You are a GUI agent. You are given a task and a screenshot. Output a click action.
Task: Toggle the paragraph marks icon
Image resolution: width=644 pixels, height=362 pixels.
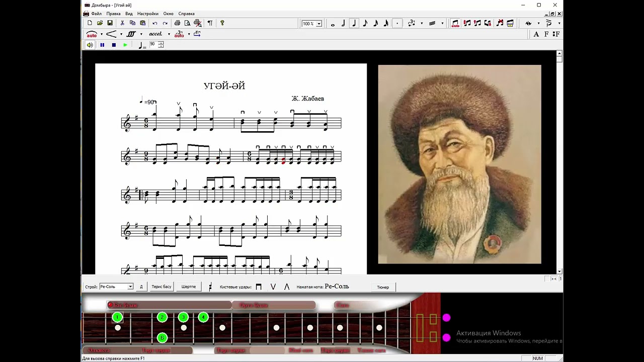pos(210,23)
